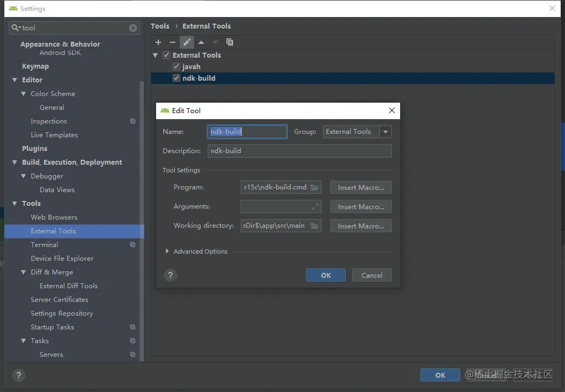Browse for Program file folder icon

pos(314,187)
